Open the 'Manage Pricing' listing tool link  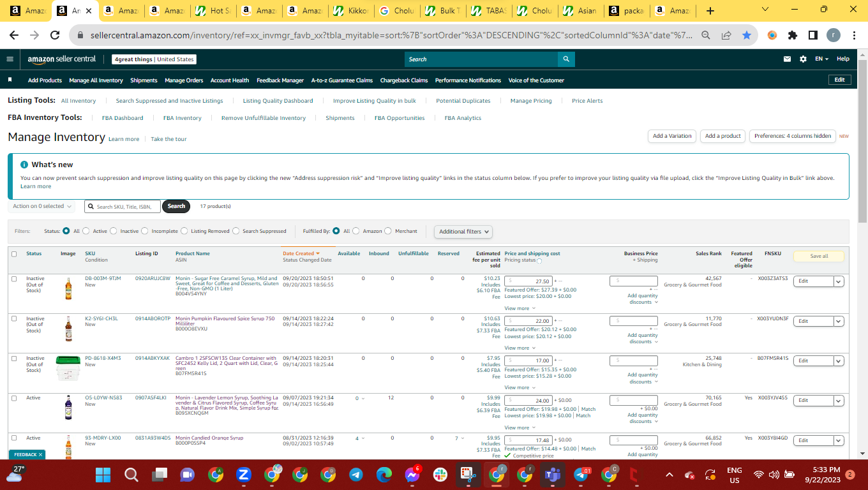pyautogui.click(x=531, y=101)
